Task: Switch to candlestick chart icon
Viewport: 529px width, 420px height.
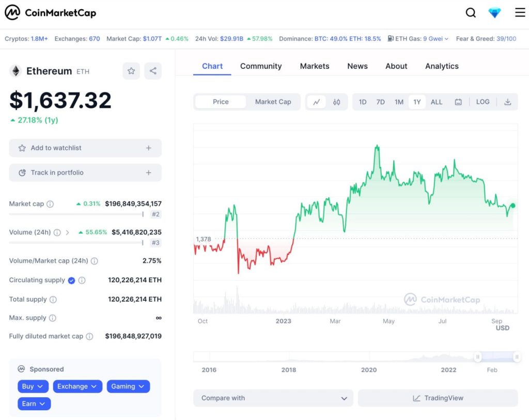Action: (x=337, y=102)
